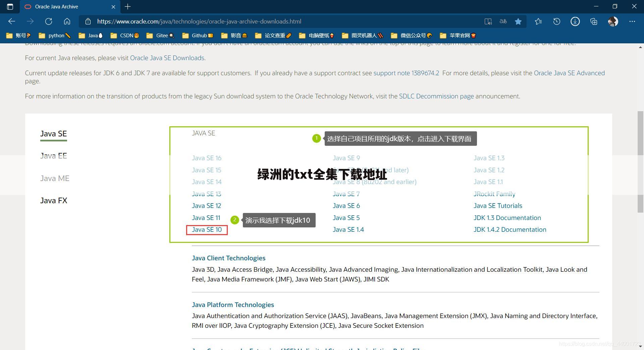The image size is (644, 350).
Task: Open the Java SE 11 link
Action: pyautogui.click(x=206, y=218)
